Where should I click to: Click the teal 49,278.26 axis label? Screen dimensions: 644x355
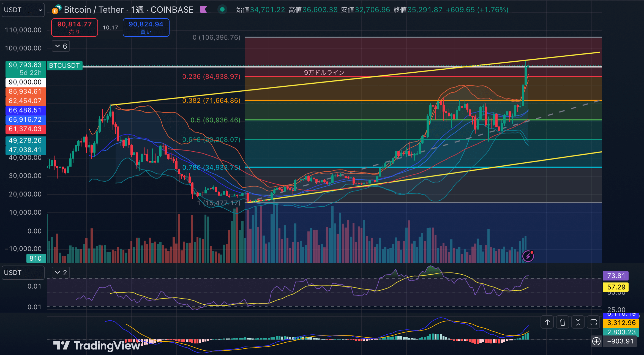[26, 140]
